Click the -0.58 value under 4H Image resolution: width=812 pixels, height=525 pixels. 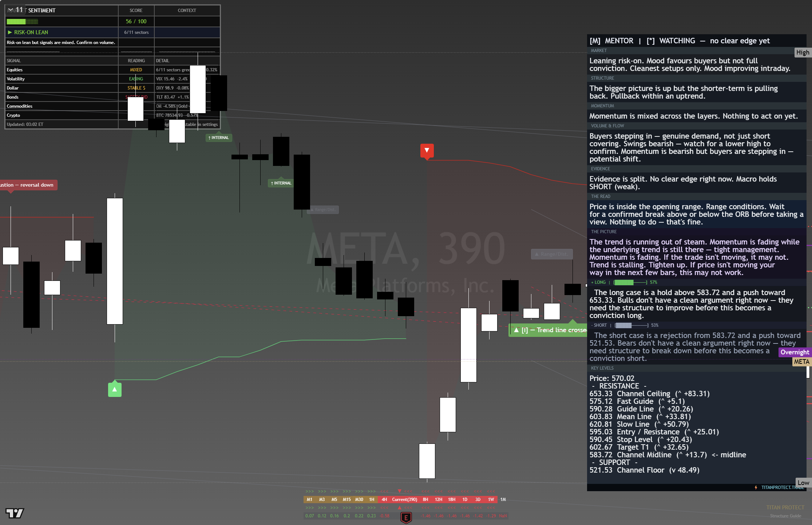[384, 516]
